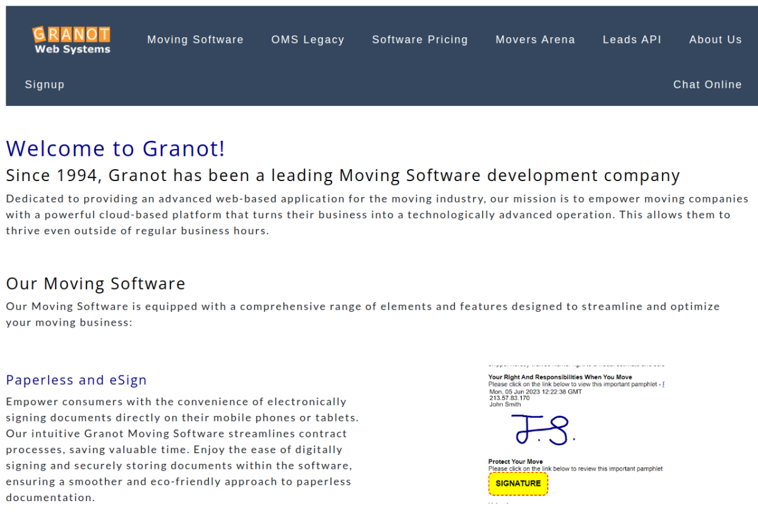Open the Leads API page
Viewport: 758px width, 532px height.
click(x=632, y=40)
